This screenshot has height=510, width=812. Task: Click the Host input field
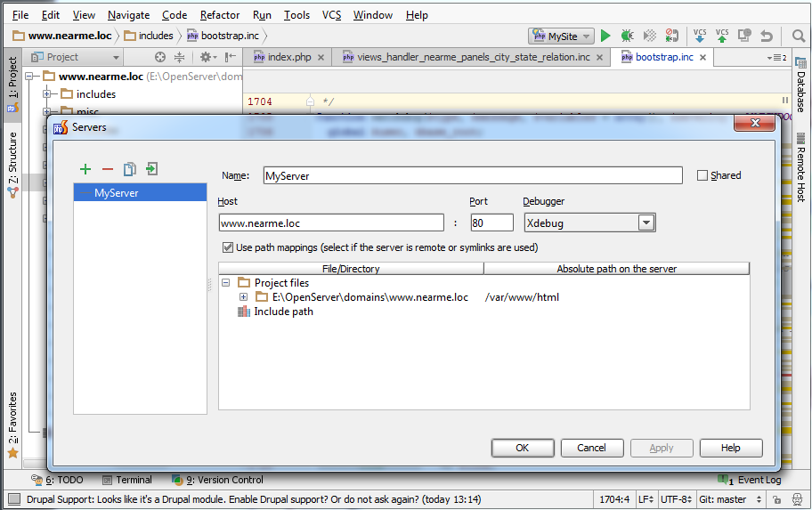(331, 223)
